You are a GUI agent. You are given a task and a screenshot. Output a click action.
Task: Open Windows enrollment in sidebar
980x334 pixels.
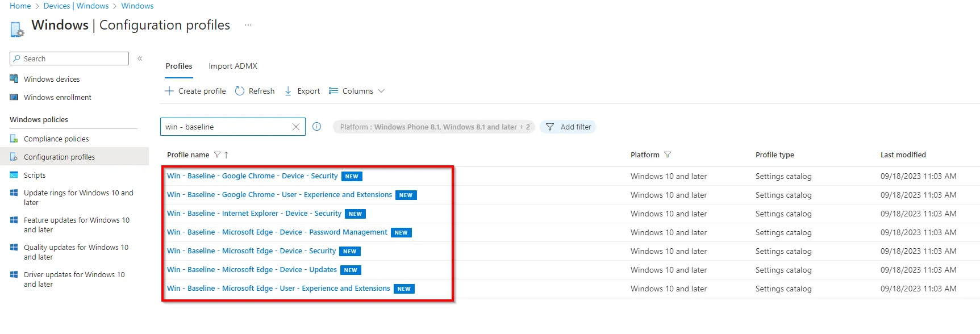tap(57, 97)
